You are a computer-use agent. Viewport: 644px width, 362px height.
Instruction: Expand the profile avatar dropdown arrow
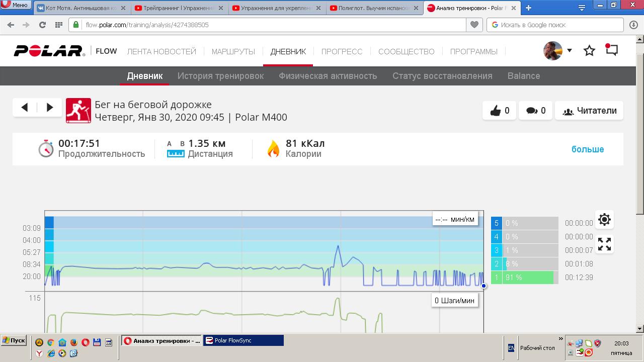point(570,50)
